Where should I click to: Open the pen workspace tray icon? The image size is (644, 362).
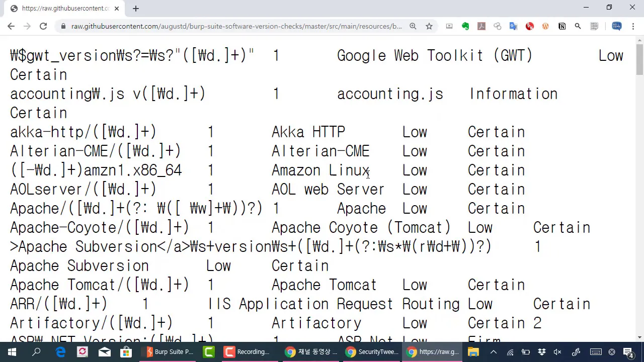pyautogui.click(x=576, y=352)
